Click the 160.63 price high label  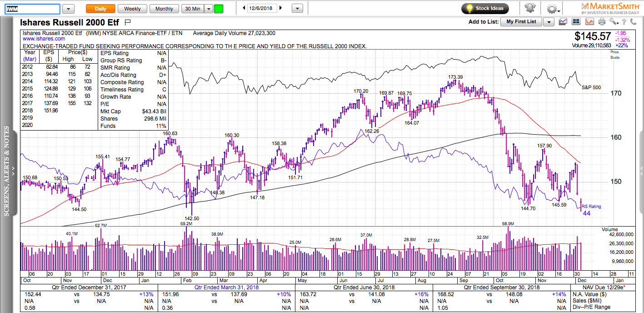pos(170,133)
